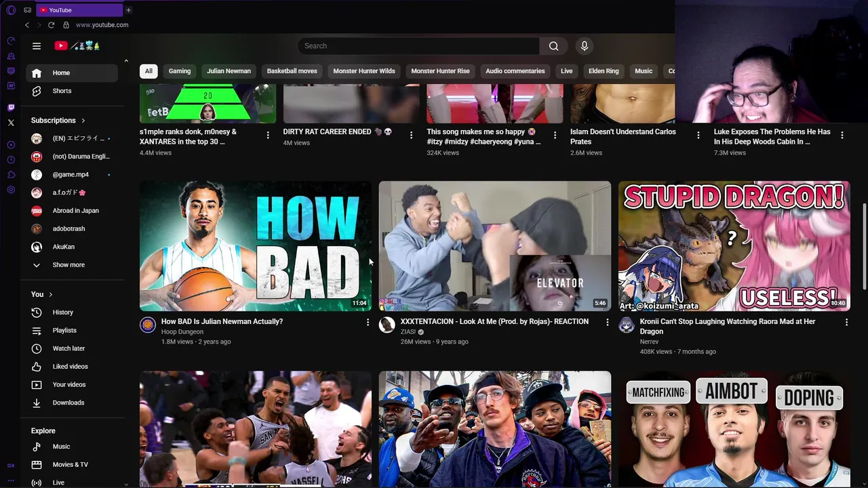Image resolution: width=868 pixels, height=488 pixels.
Task: Open How BAD Julian Newman thumbnail
Action: click(x=256, y=246)
